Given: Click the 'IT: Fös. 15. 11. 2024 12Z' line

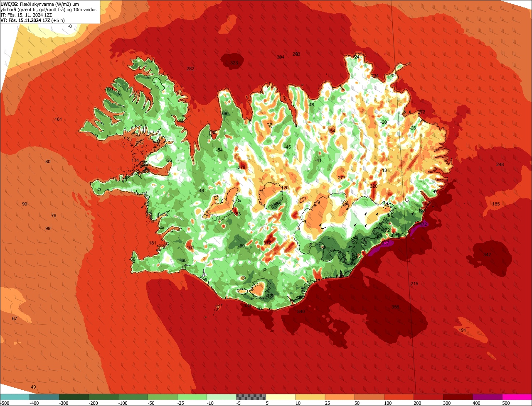Looking at the screenshot, I should pos(26,15).
